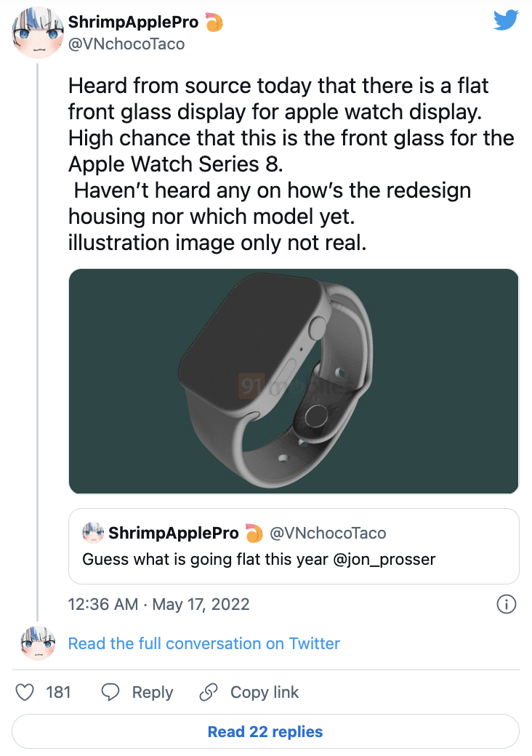This screenshot has height=756, width=532.
Task: Click the Twitter bird logo
Action: pos(506,20)
